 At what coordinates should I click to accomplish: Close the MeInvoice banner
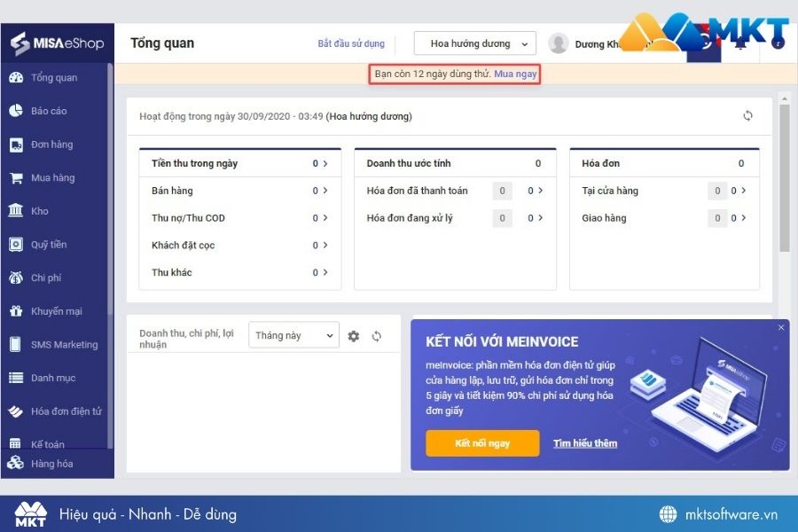781,328
